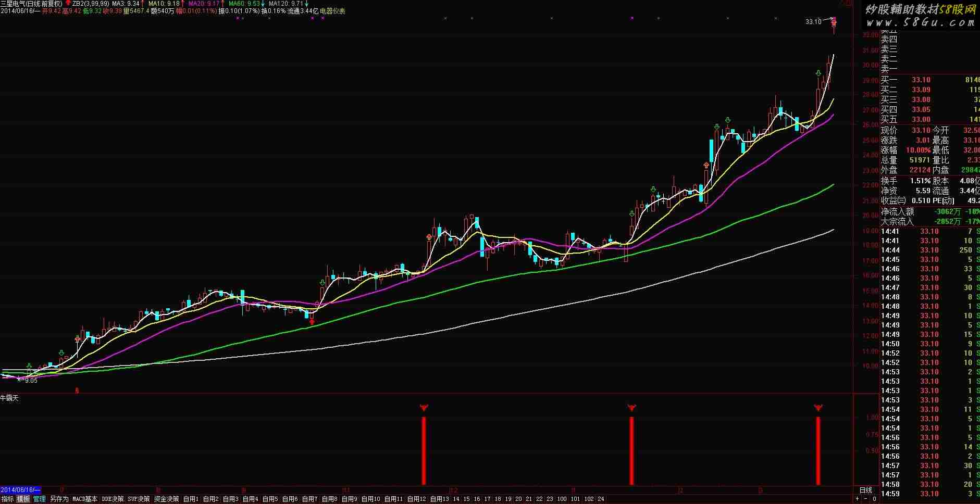The width and height of the screenshot is (980, 504).
Task: Select the MACD基本 template
Action: (85, 499)
